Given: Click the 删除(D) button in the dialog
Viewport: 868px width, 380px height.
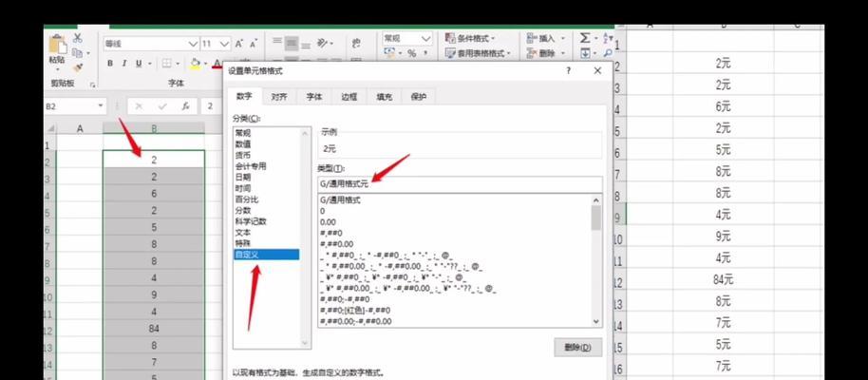Looking at the screenshot, I should tap(578, 348).
